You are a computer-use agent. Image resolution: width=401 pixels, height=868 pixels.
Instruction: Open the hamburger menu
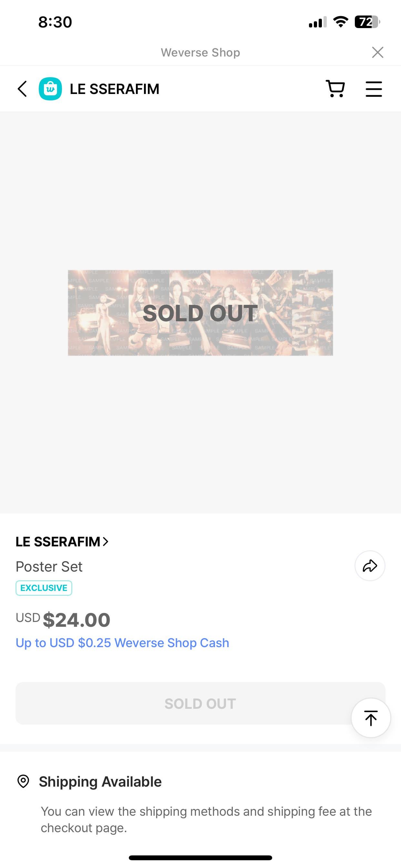(x=374, y=89)
